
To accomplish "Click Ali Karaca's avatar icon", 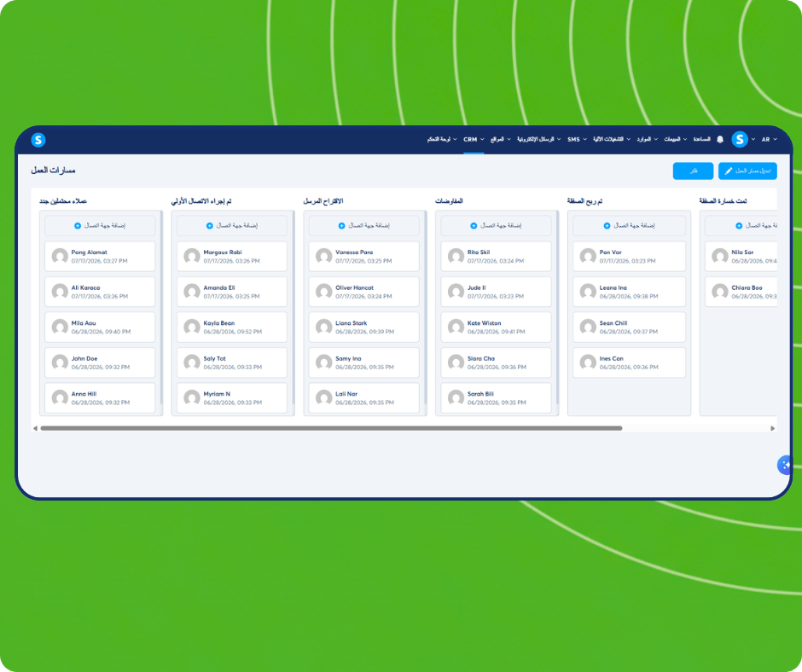I will (60, 292).
